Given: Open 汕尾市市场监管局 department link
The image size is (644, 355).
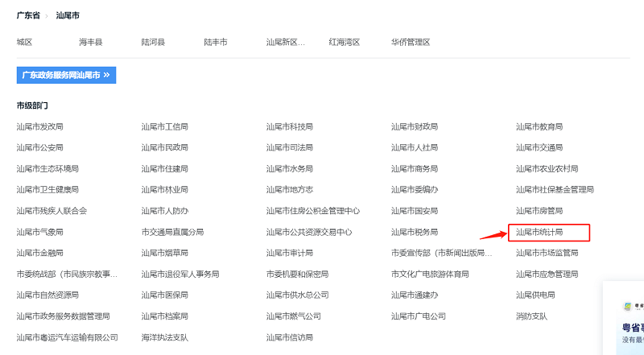Looking at the screenshot, I should 547,253.
